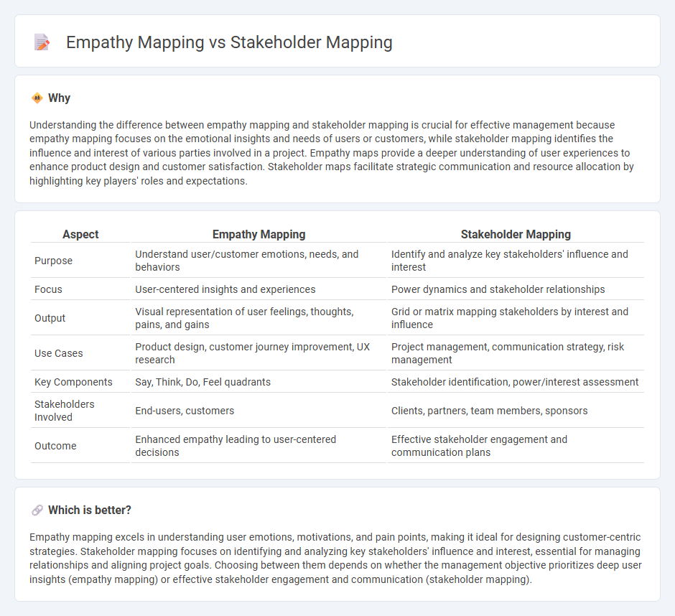Click 'Enhanced empathy leading to user-centered decisions' cell
675x616 pixels.
[259, 446]
